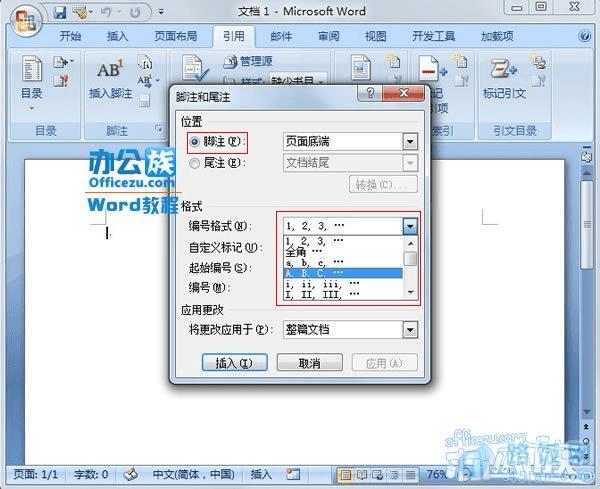600x489 pixels.
Task: Open the 开始 ribbon tab
Action: [70, 36]
